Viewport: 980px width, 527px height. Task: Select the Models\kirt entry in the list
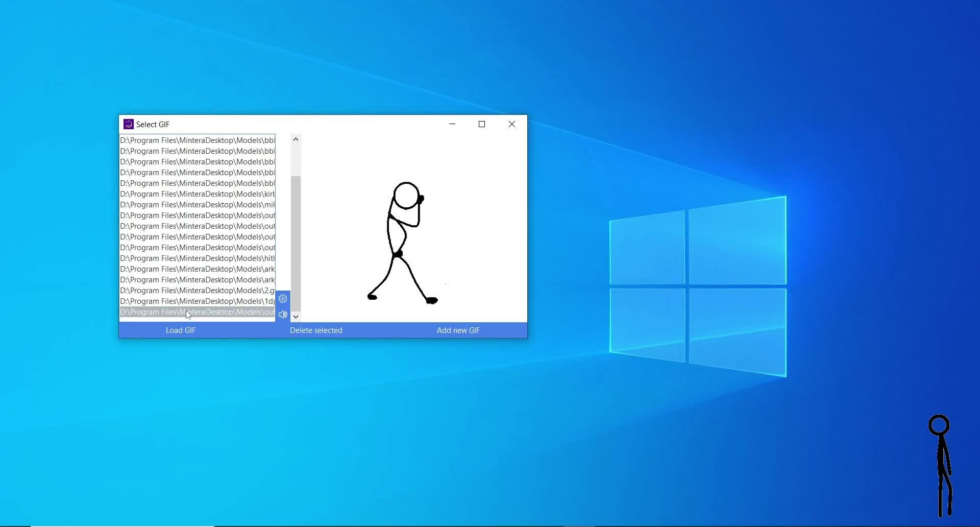197,194
